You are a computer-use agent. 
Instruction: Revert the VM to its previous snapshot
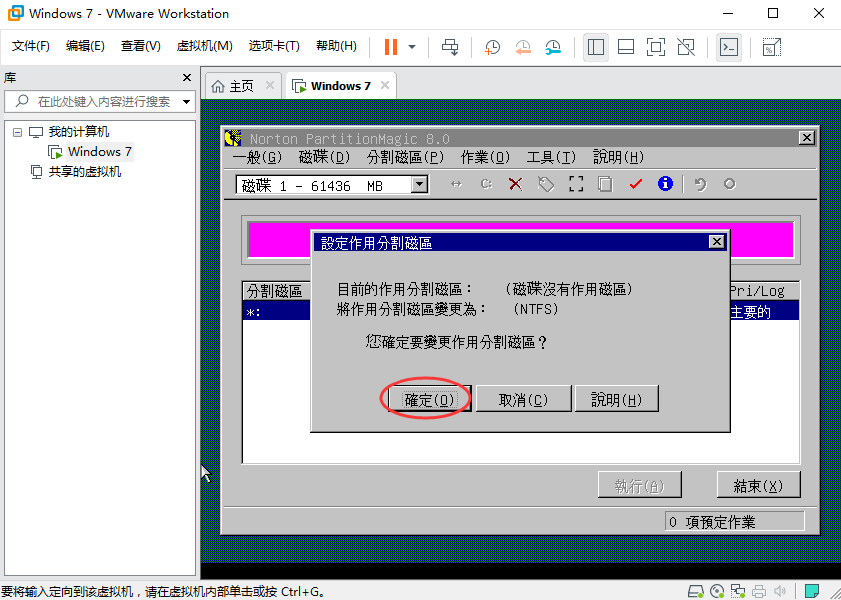coord(522,47)
